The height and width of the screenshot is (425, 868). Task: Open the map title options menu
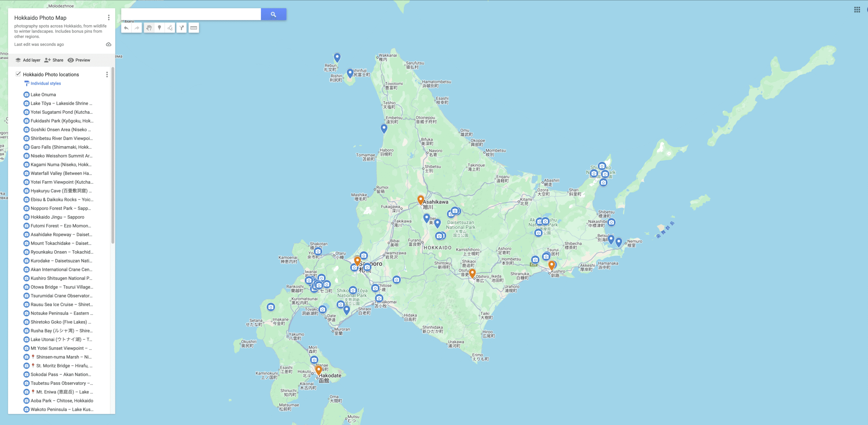108,18
